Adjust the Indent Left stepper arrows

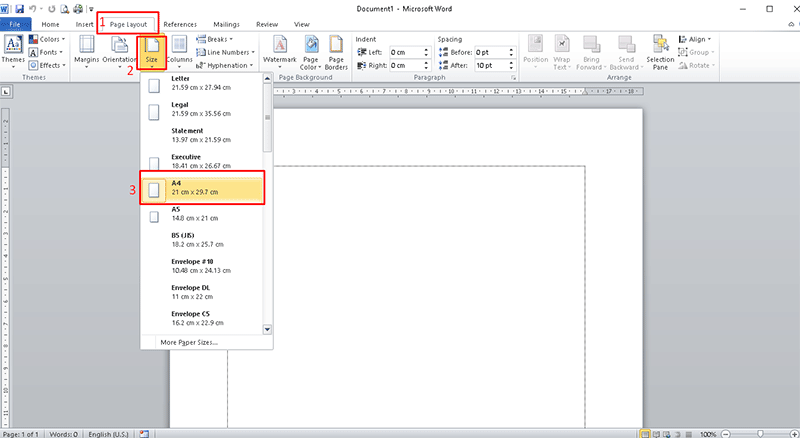427,52
